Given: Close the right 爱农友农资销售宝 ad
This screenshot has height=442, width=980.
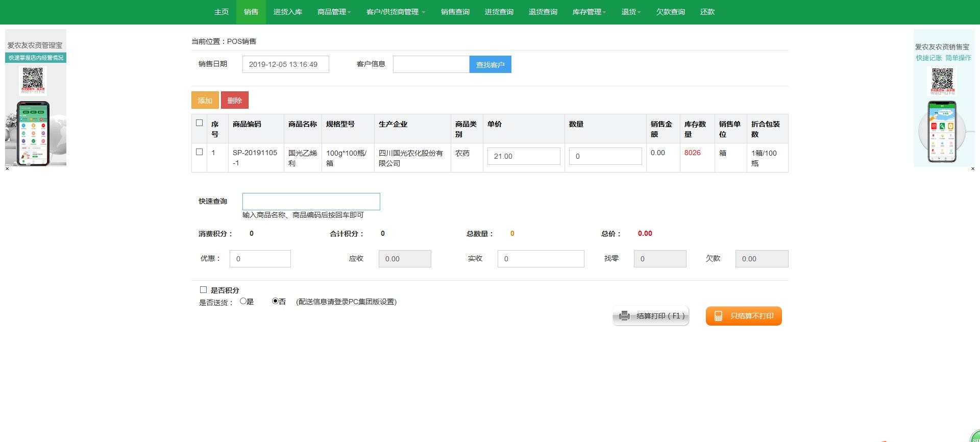Looking at the screenshot, I should coord(973,168).
